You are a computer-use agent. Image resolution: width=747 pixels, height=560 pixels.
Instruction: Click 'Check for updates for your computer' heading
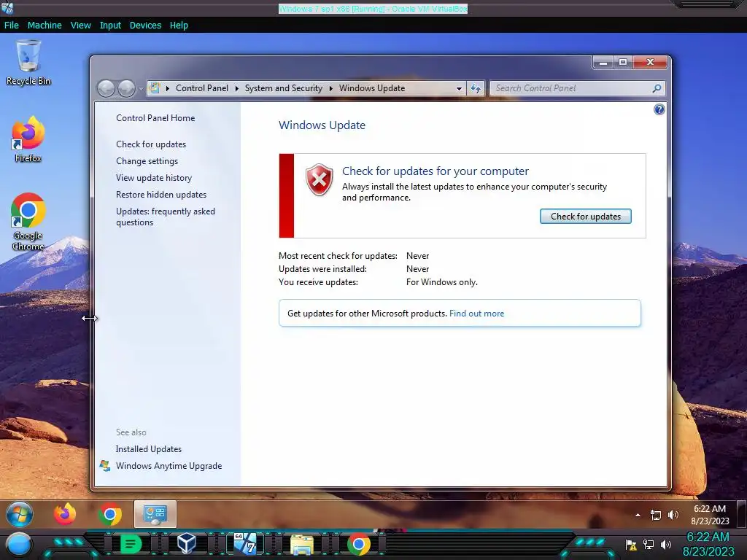(436, 171)
